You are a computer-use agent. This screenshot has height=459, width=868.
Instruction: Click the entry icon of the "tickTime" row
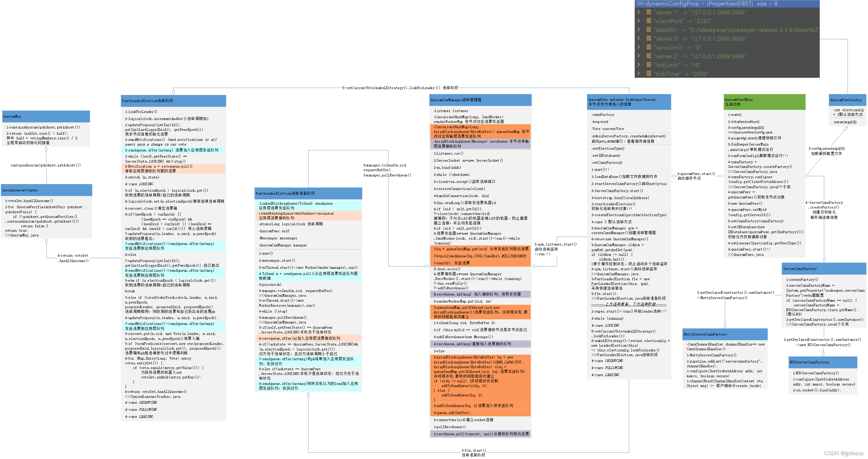(648, 74)
